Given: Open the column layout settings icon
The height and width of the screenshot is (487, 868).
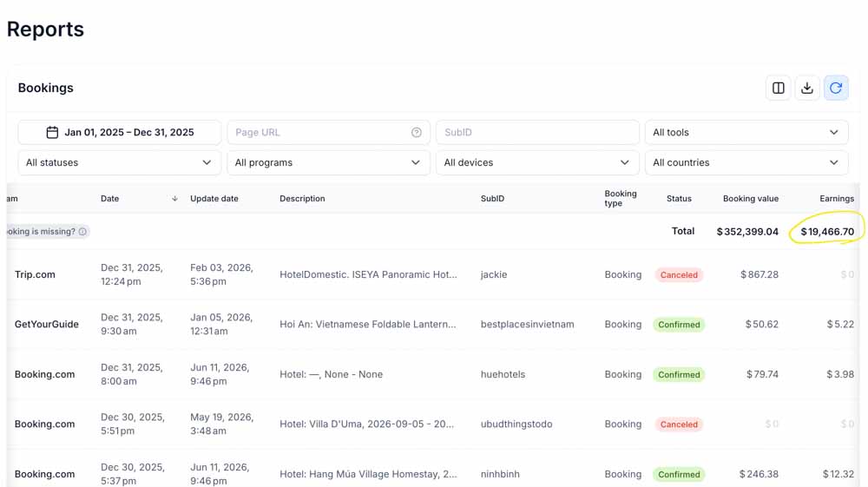Looking at the screenshot, I should (778, 88).
